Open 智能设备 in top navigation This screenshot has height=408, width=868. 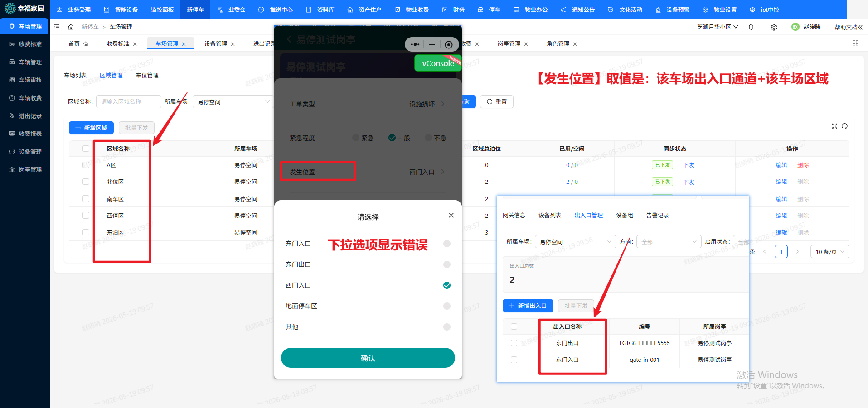121,10
